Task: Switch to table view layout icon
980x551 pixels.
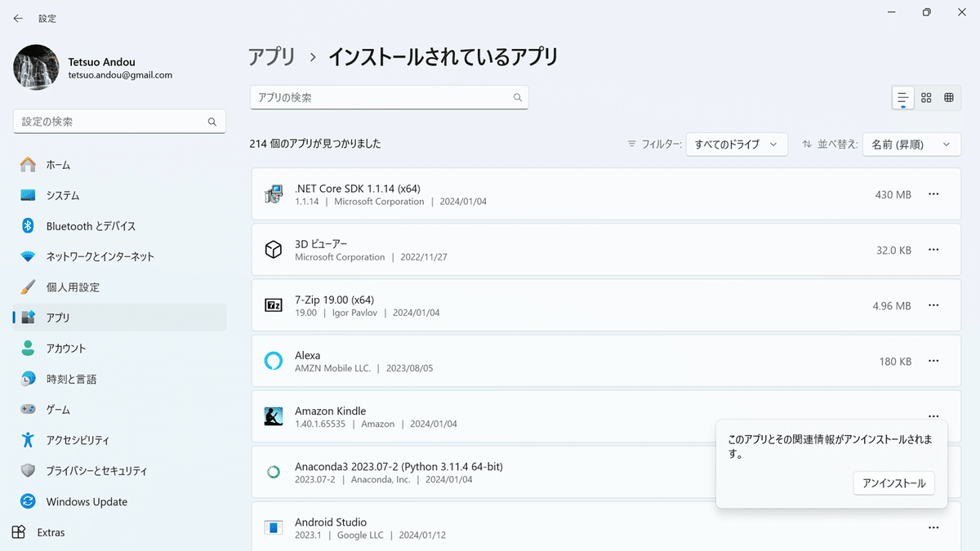Action: click(x=949, y=98)
